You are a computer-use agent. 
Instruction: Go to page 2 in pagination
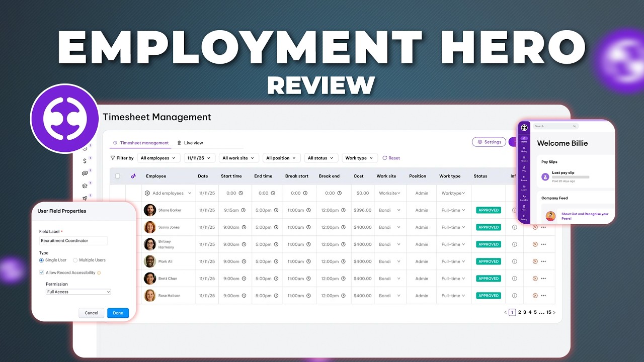(x=520, y=312)
